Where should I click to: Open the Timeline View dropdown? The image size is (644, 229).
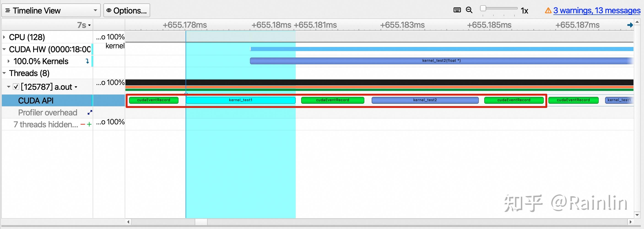[x=95, y=10]
